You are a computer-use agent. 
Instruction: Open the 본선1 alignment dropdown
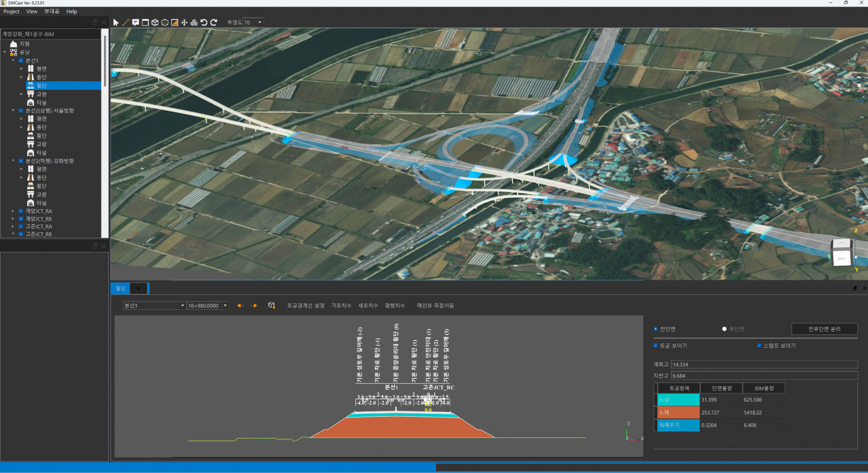183,306
